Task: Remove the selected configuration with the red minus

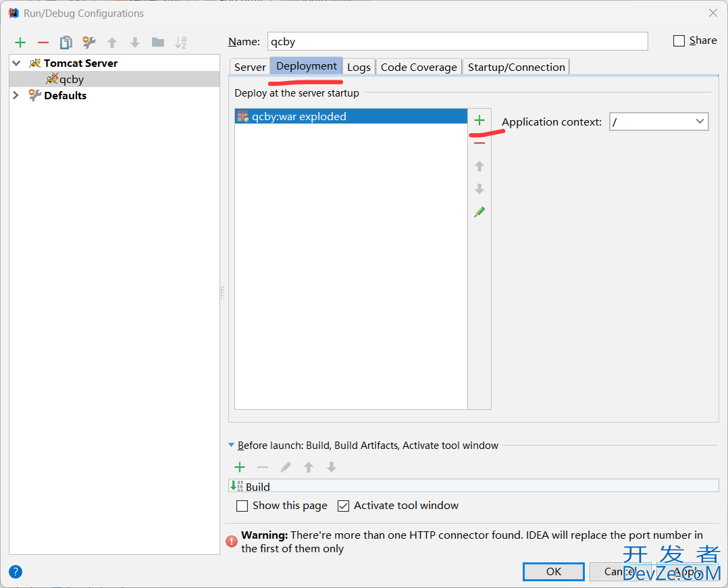Action: pos(43,43)
